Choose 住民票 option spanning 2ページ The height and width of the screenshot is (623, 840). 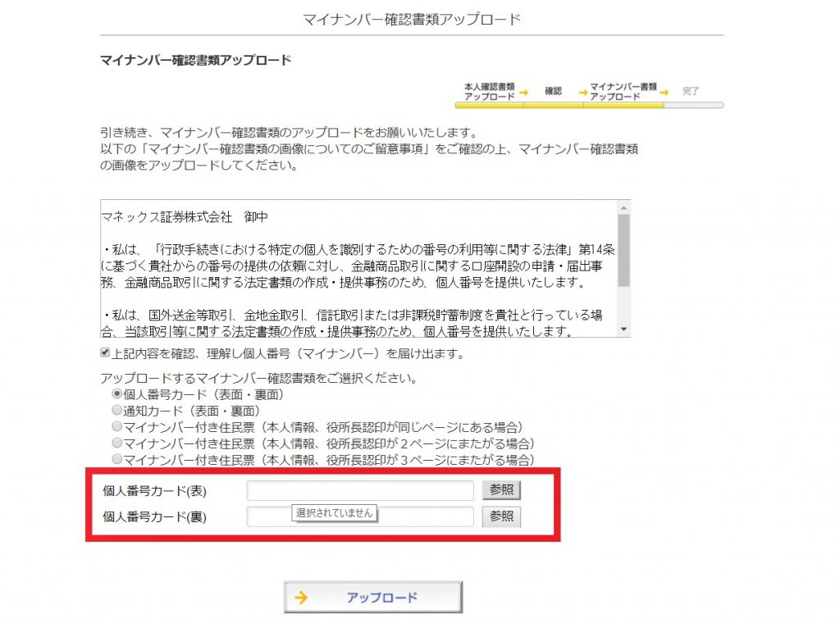(x=116, y=443)
